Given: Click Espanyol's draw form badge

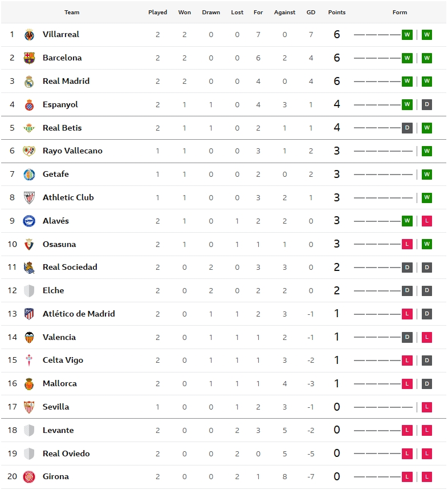Looking at the screenshot, I should 427,105.
